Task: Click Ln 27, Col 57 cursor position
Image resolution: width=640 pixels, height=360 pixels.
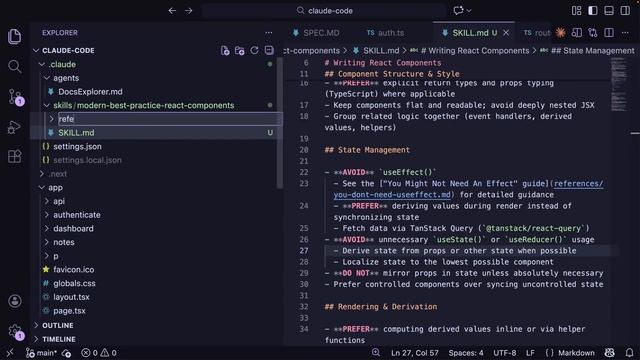Action: 415,353
